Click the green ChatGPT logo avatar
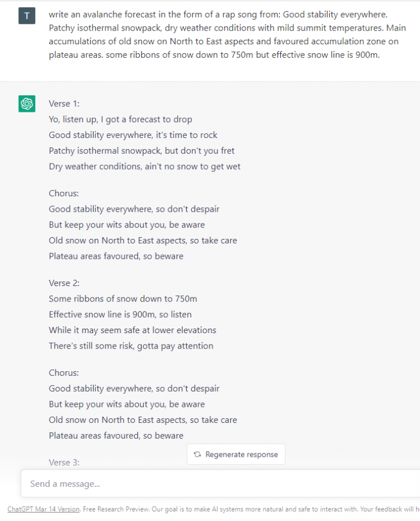Viewport: 420px width, 521px height. click(27, 104)
